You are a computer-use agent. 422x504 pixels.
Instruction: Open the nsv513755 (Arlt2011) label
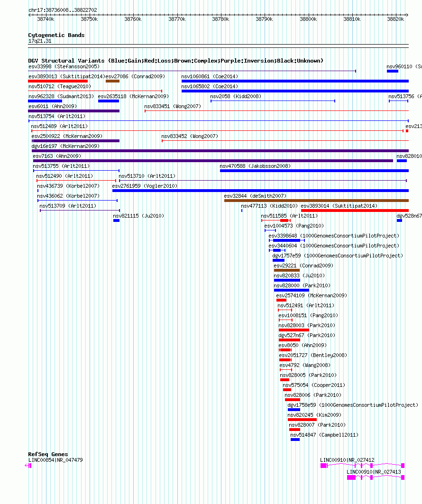tap(61, 166)
